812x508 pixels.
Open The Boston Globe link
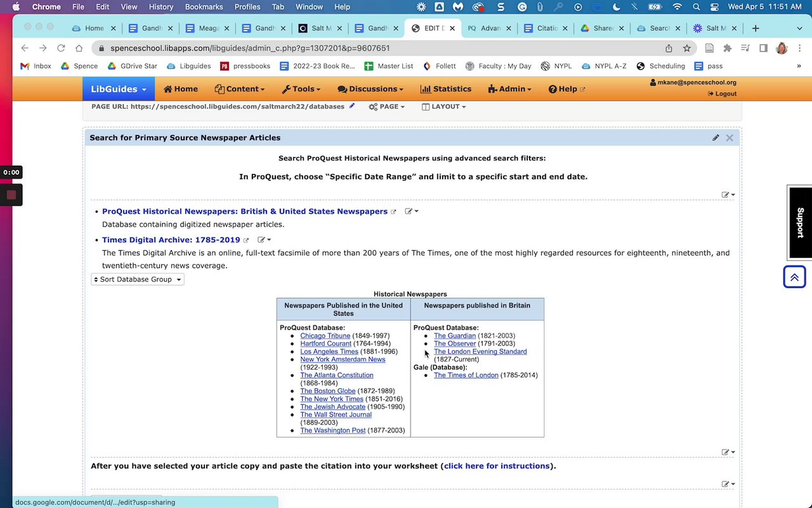point(328,391)
